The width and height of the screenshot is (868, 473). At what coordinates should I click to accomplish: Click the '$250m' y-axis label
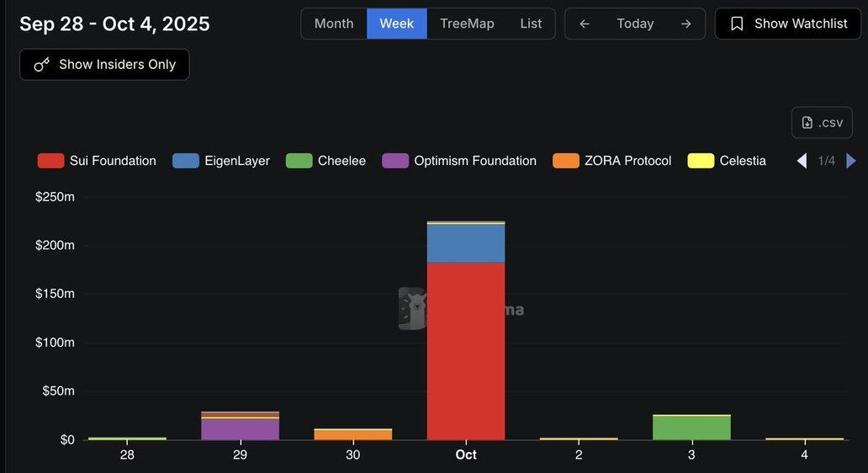(x=55, y=197)
